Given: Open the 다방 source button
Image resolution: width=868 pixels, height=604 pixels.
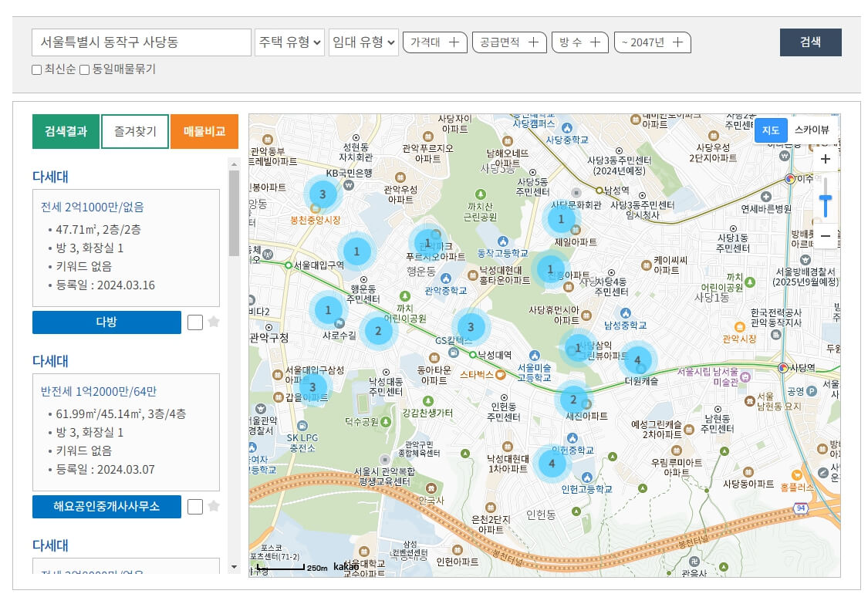Looking at the screenshot, I should coord(106,322).
